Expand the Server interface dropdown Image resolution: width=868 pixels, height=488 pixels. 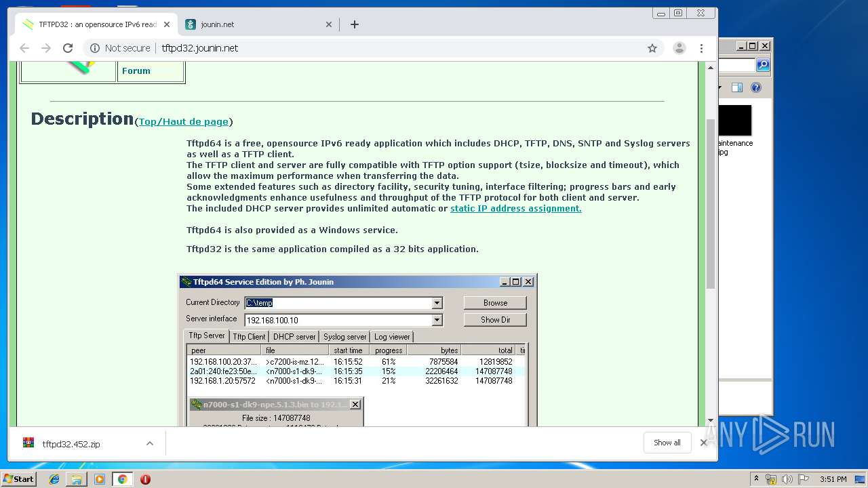[437, 320]
